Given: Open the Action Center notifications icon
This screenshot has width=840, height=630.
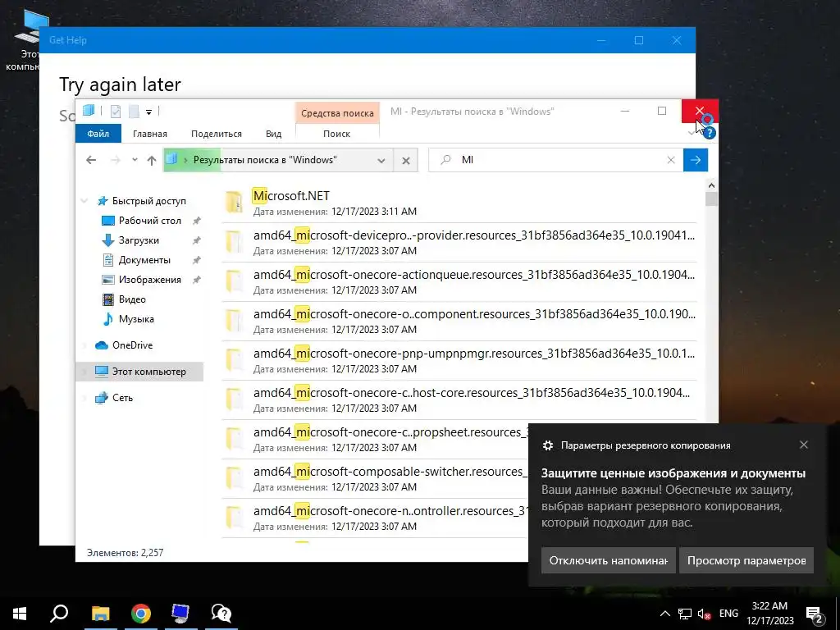Looking at the screenshot, I should click(x=815, y=614).
